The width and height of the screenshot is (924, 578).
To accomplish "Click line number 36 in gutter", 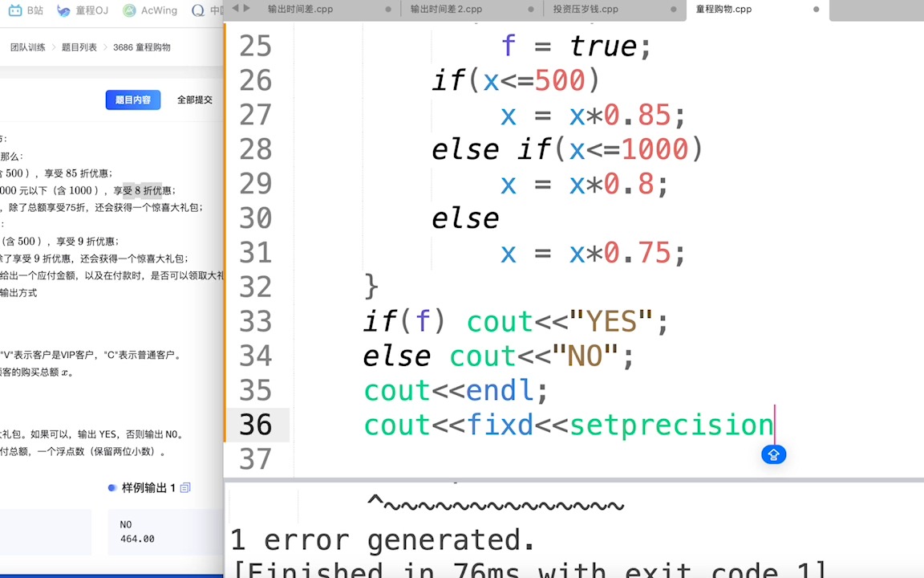I will coord(255,425).
